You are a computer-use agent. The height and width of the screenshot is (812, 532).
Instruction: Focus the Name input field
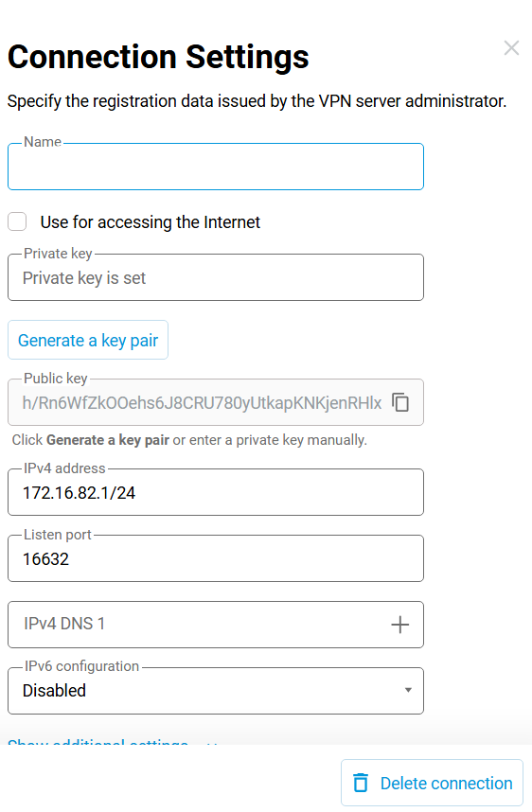(216, 167)
